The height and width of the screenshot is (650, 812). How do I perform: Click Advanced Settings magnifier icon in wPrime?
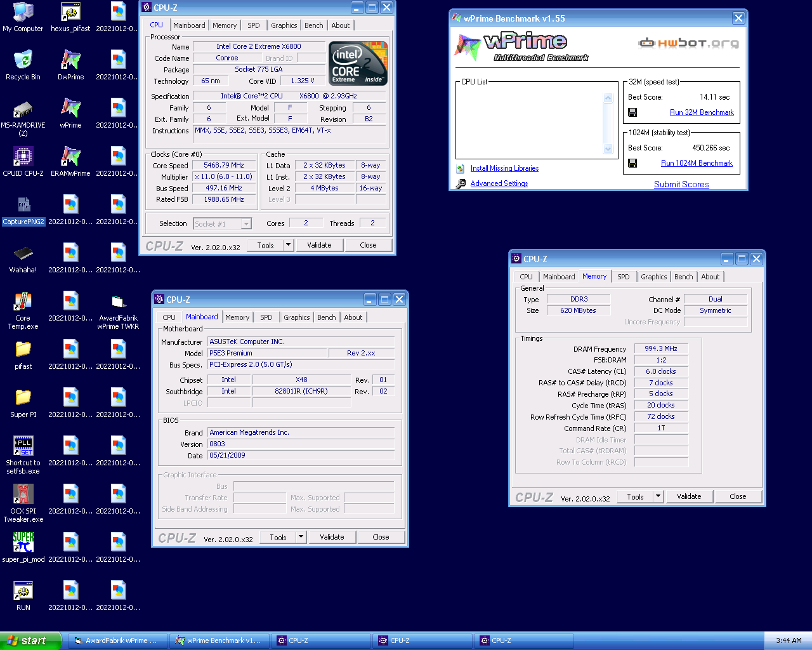[461, 183]
